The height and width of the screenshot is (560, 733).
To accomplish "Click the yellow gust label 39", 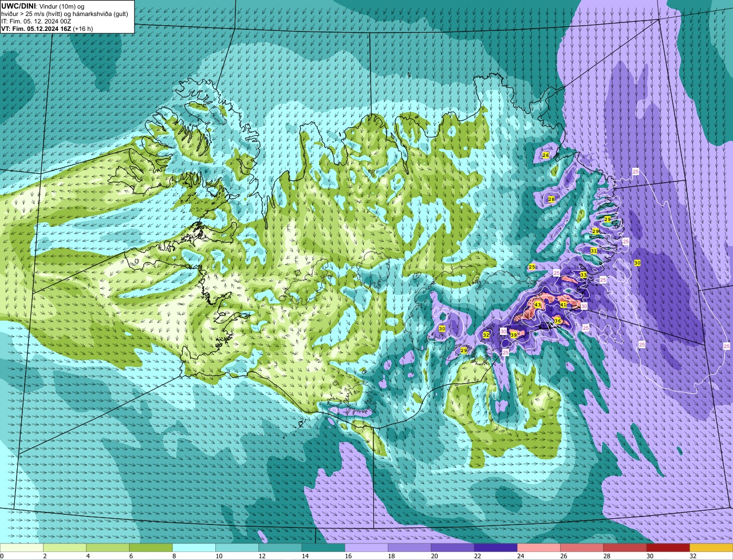I will (514, 335).
